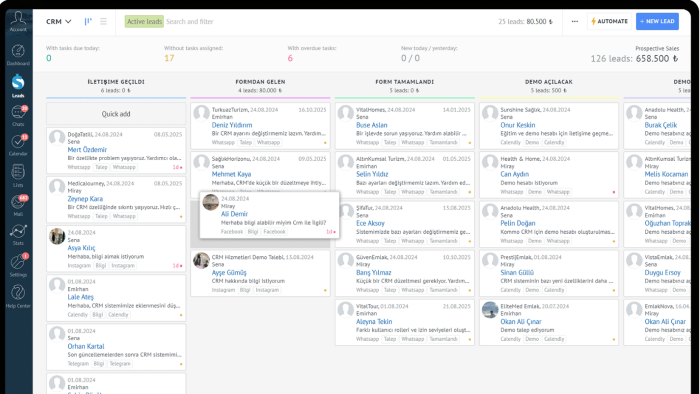The height and width of the screenshot is (394, 700).
Task: Open Sinan Güllü lead
Action: [517, 272]
